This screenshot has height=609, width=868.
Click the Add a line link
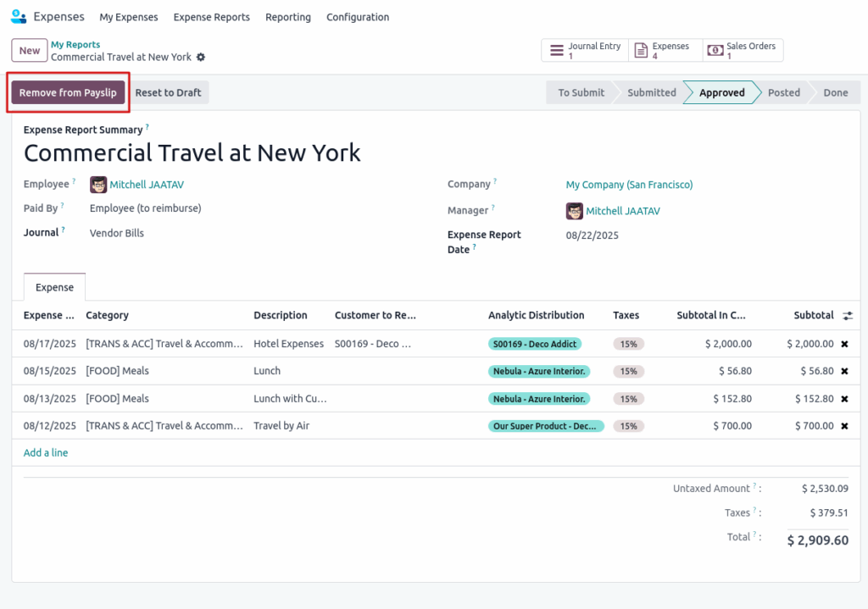pyautogui.click(x=46, y=453)
